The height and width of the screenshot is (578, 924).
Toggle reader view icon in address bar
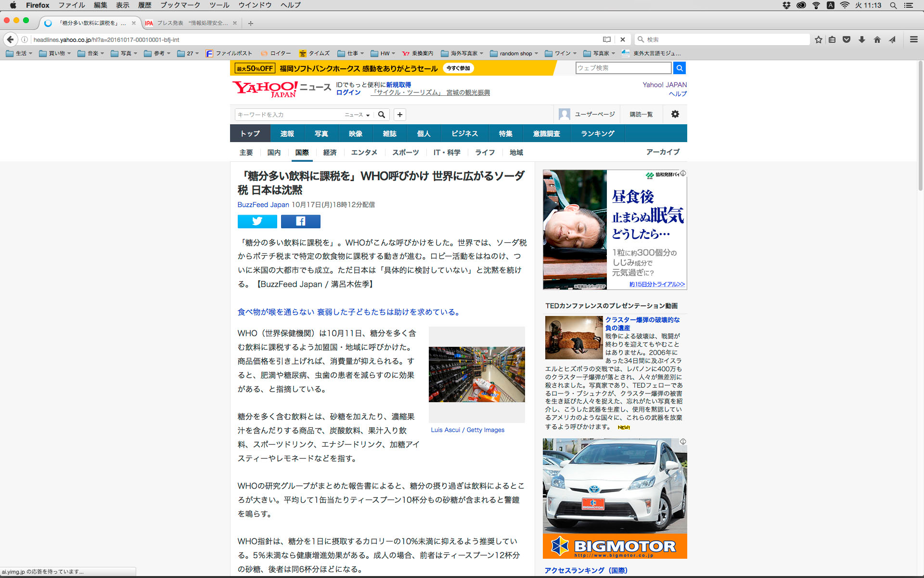(607, 39)
